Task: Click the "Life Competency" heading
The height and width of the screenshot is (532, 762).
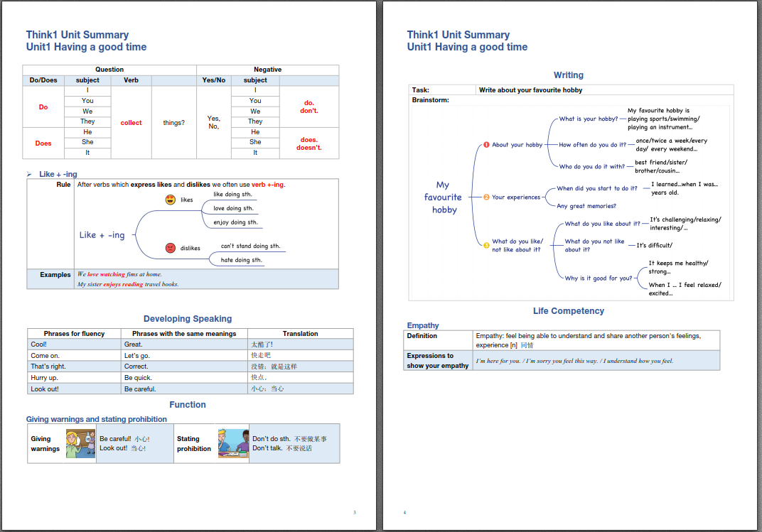Action: click(568, 311)
